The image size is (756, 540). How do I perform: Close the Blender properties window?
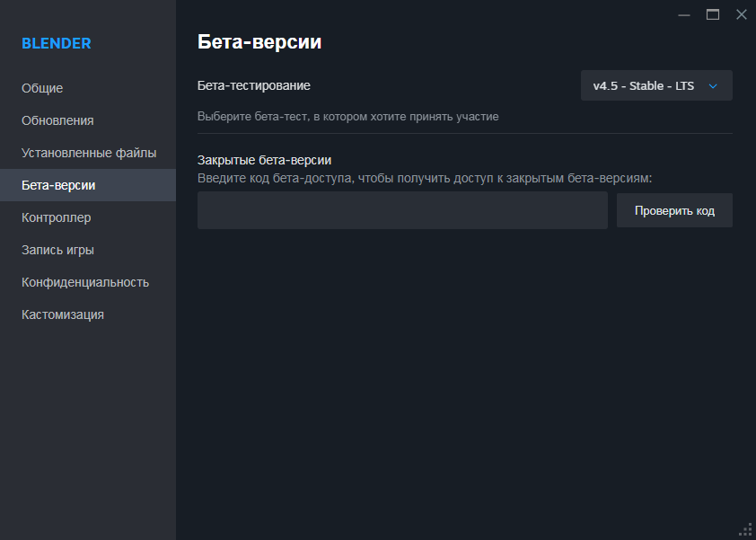[x=741, y=14]
